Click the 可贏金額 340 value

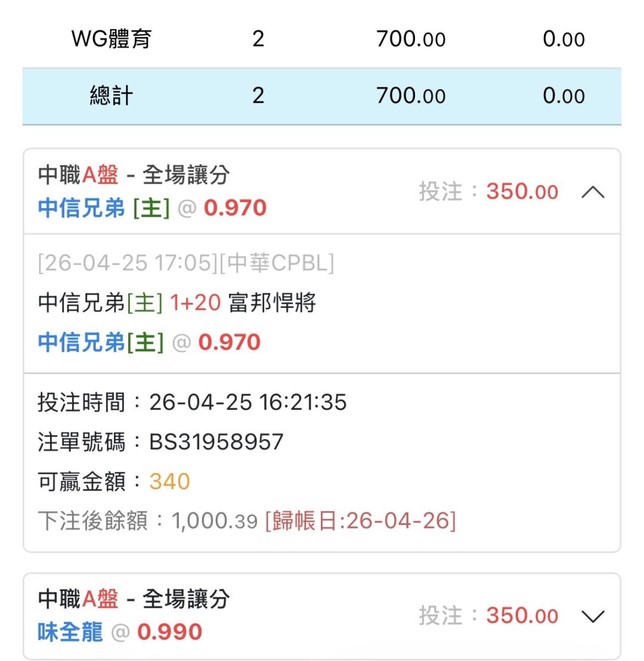(x=169, y=481)
